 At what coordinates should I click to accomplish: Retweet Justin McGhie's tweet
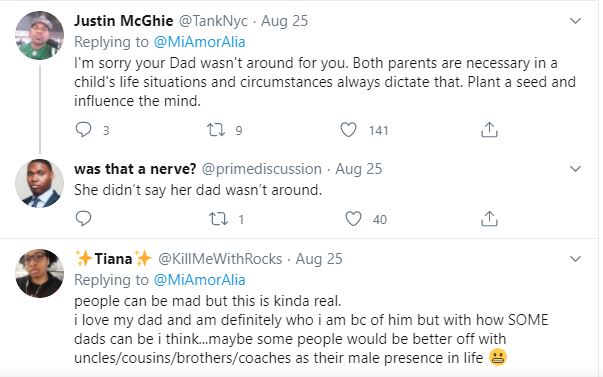216,130
